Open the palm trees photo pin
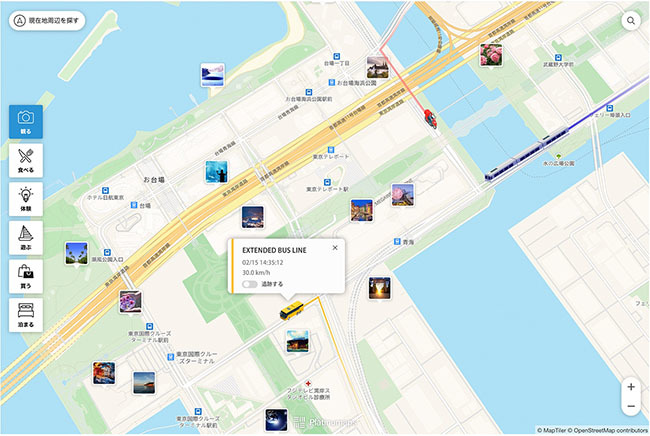This screenshot has width=650, height=436. click(x=77, y=253)
